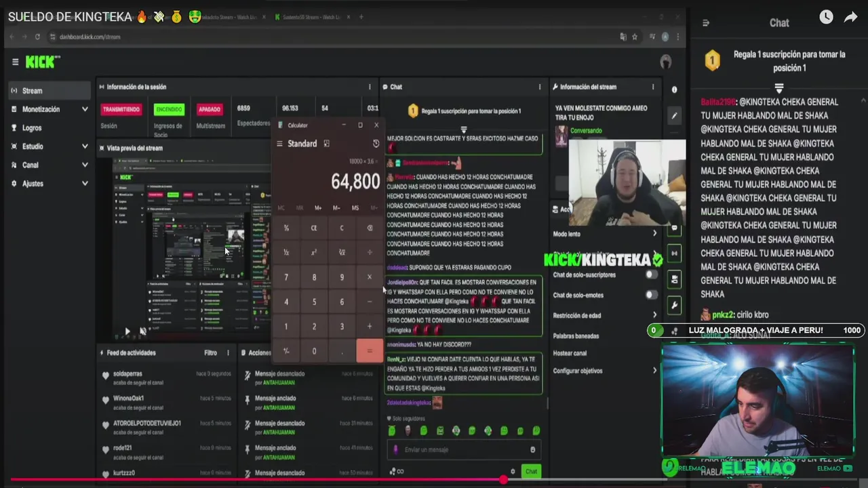Open the profile avatar in dashboard header
Image resolution: width=868 pixels, height=488 pixels.
(x=666, y=62)
